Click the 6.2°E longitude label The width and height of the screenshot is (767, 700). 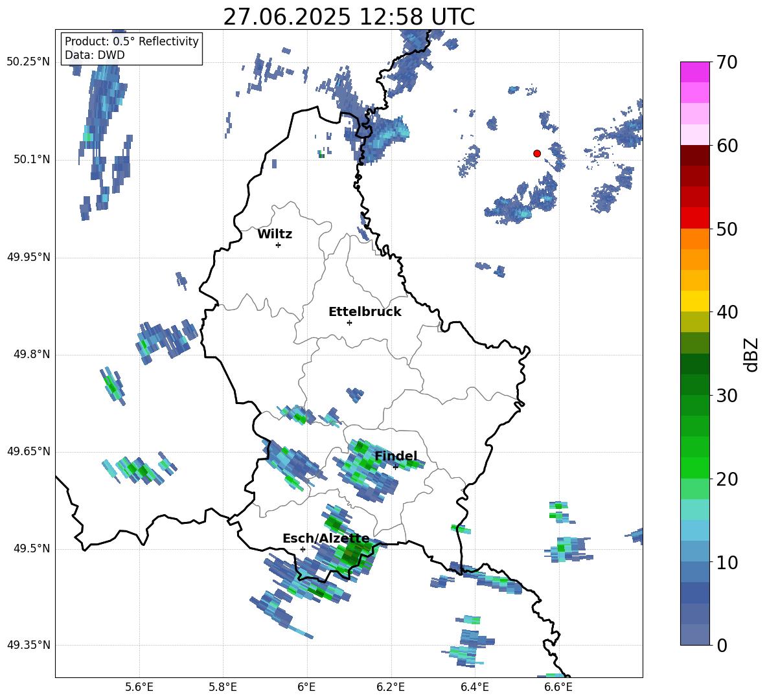pos(391,687)
